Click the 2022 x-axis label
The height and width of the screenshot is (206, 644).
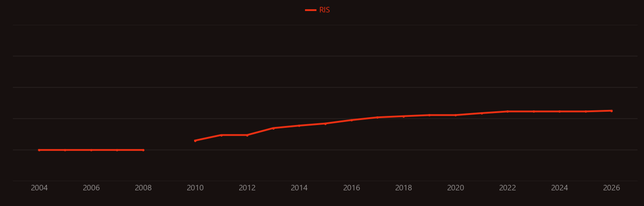click(507, 188)
